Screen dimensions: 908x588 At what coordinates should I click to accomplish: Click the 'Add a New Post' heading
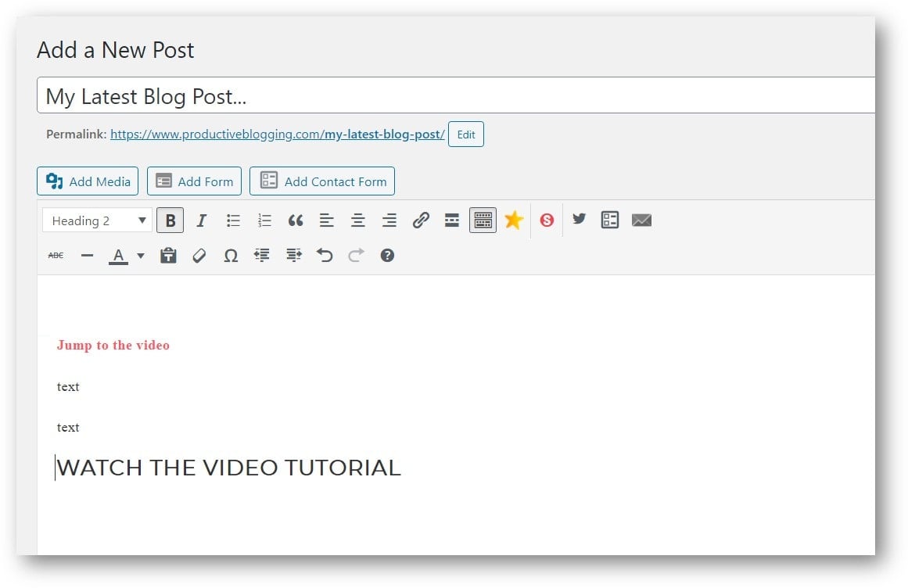(115, 50)
